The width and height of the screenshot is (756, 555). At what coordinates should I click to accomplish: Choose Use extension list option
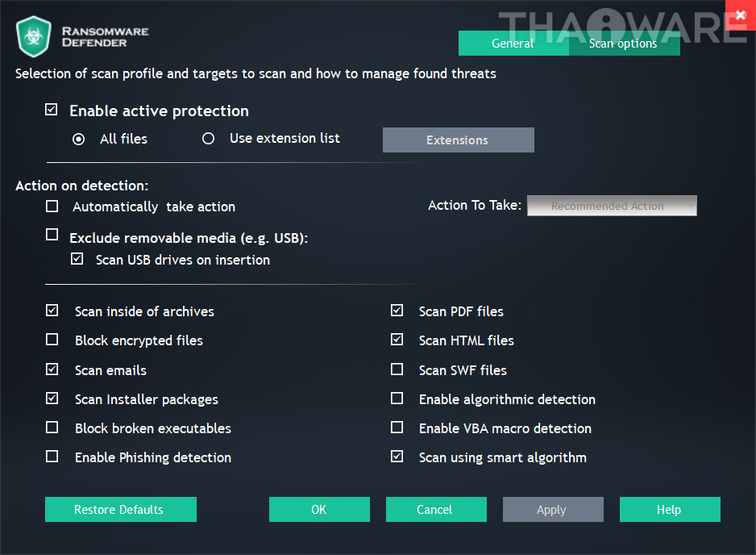pos(209,139)
